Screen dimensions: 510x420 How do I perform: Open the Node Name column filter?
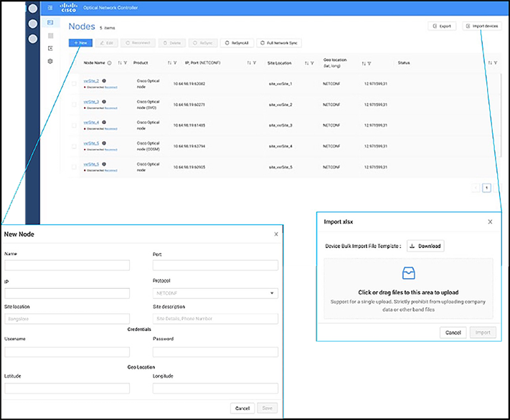pyautogui.click(x=126, y=63)
